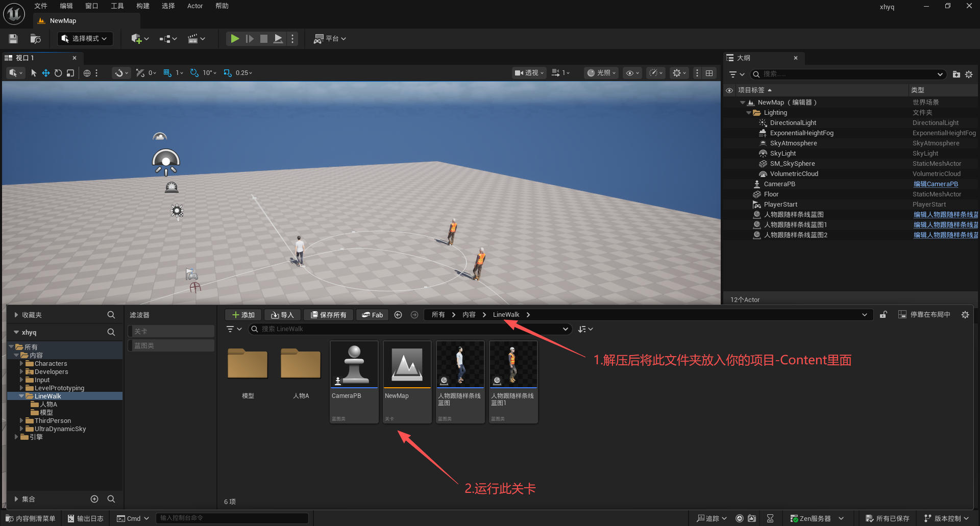Add a new collection with plus icon
980x526 pixels.
pyautogui.click(x=94, y=499)
